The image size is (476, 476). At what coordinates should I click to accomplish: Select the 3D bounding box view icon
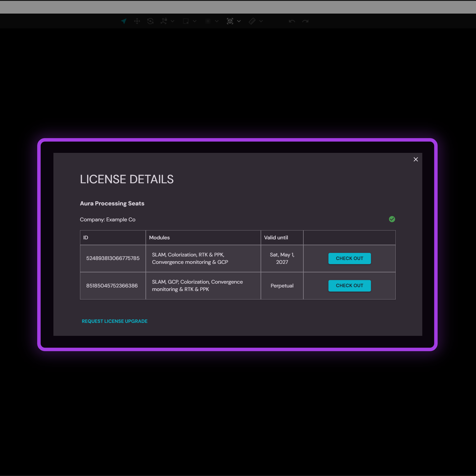point(230,21)
